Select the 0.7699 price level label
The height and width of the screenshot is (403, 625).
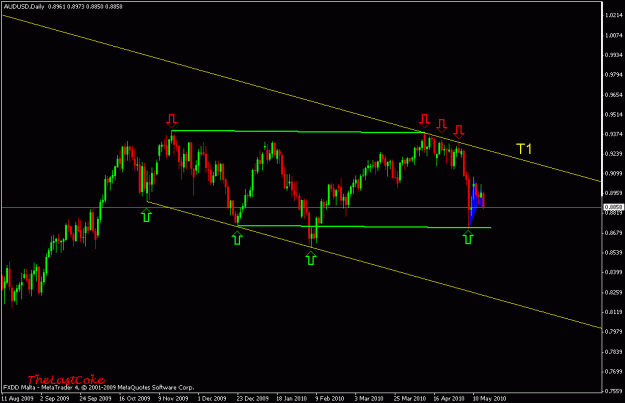[x=613, y=371]
